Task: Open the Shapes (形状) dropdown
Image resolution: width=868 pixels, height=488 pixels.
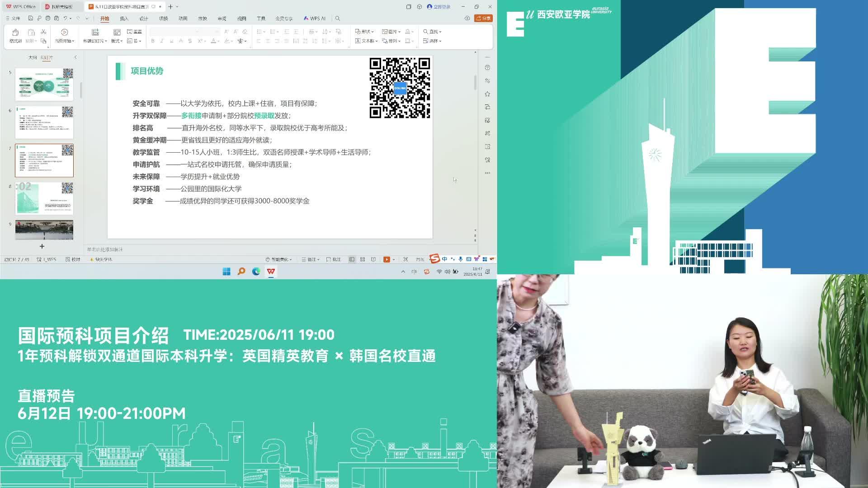Action: [x=364, y=32]
